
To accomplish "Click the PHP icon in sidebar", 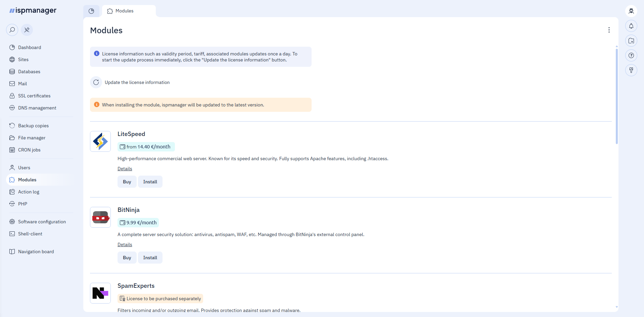I will click(12, 204).
